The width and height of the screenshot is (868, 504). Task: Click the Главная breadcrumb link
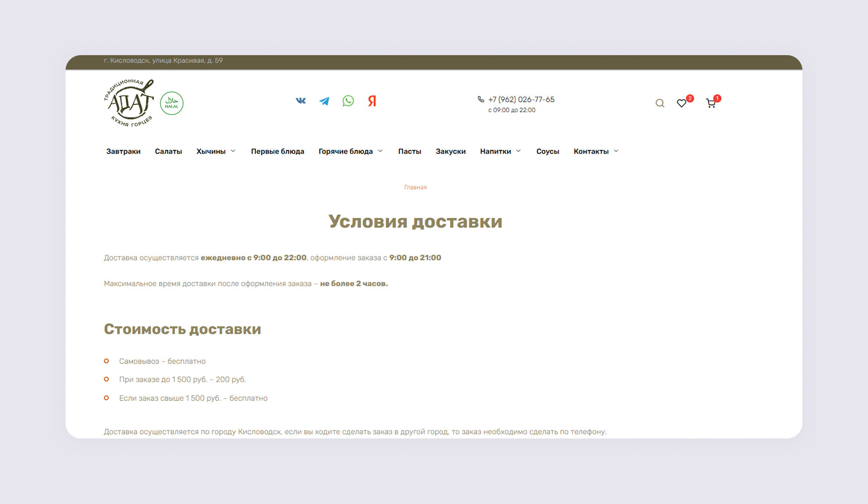pos(415,187)
